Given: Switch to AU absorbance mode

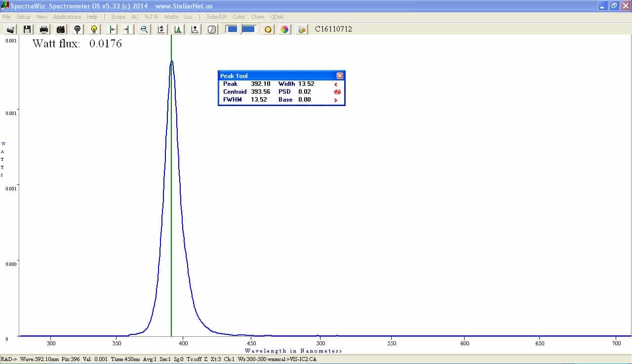Looking at the screenshot, I should point(135,17).
